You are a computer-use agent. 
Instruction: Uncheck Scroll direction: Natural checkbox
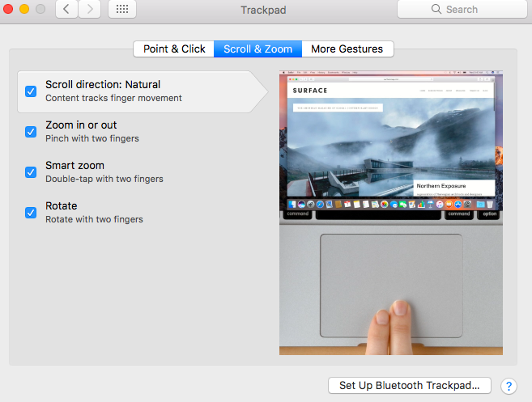(x=31, y=91)
